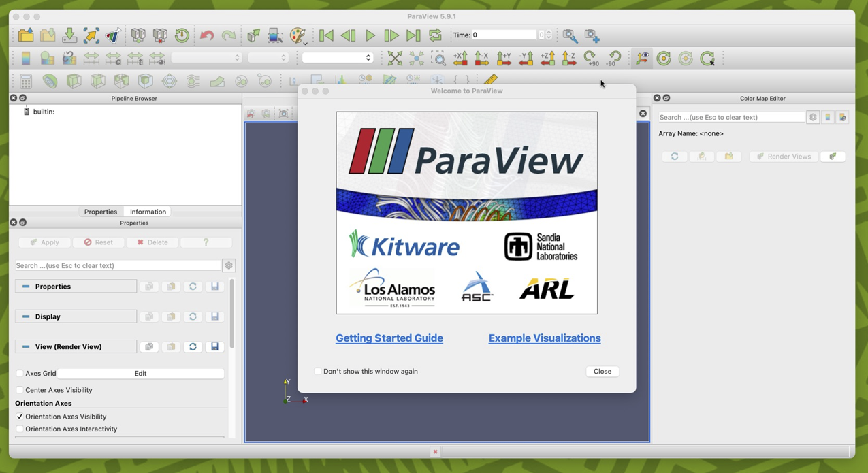868x473 pixels.
Task: Toggle advanced gear in Color Map Editor
Action: coord(813,117)
